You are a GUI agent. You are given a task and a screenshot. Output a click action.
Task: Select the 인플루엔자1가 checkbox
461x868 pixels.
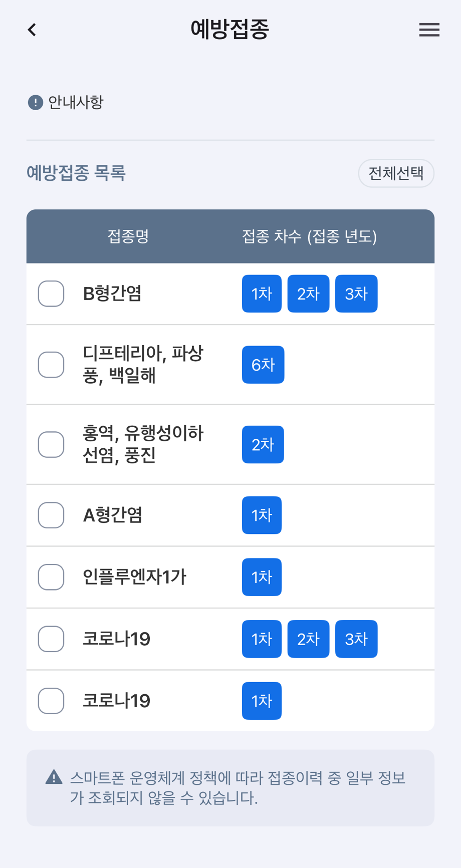pos(51,577)
